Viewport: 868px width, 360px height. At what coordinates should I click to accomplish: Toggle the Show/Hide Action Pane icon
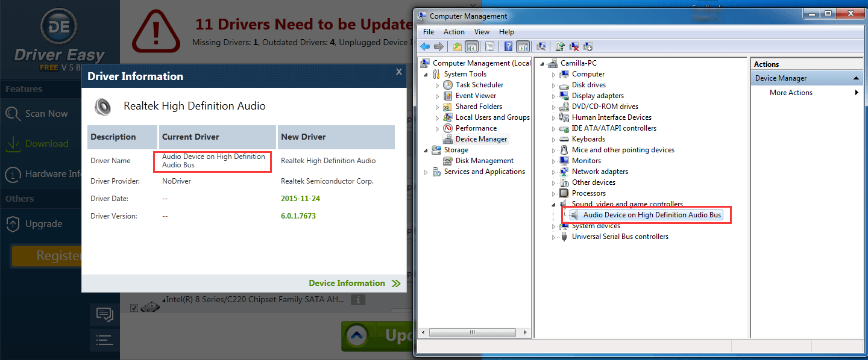tap(523, 46)
